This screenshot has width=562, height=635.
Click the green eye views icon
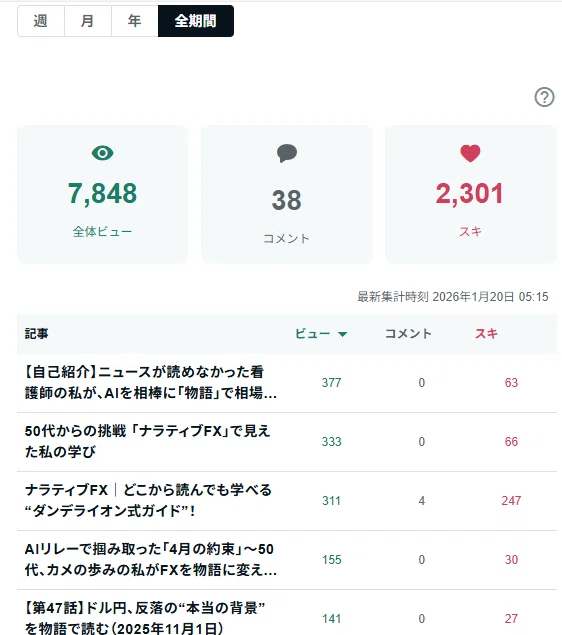point(102,153)
